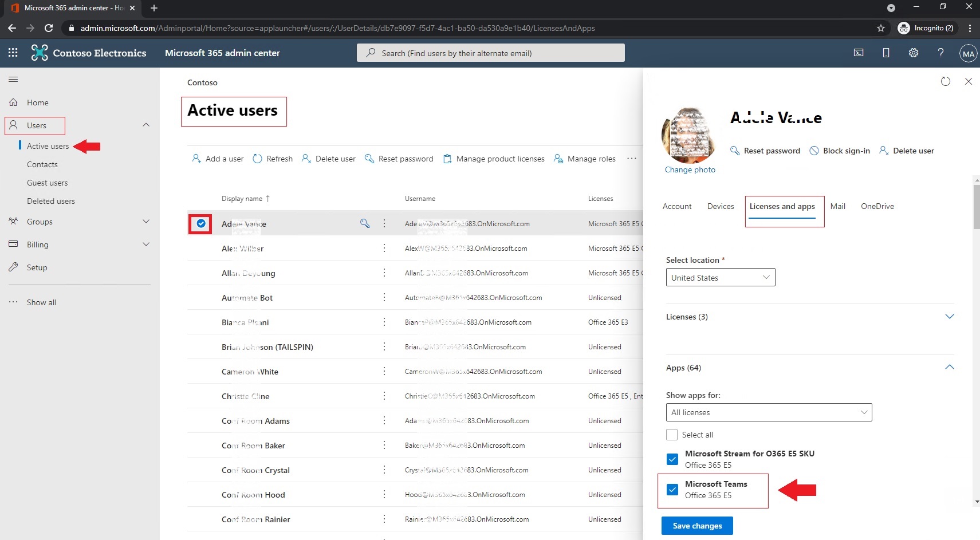Click Reset password in the user panel
Image resolution: width=980 pixels, height=540 pixels.
765,151
